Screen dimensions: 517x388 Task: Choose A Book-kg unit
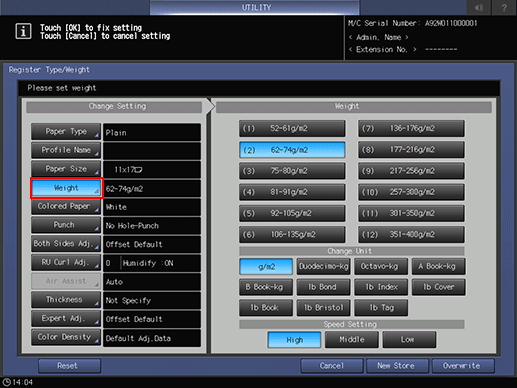(x=438, y=266)
